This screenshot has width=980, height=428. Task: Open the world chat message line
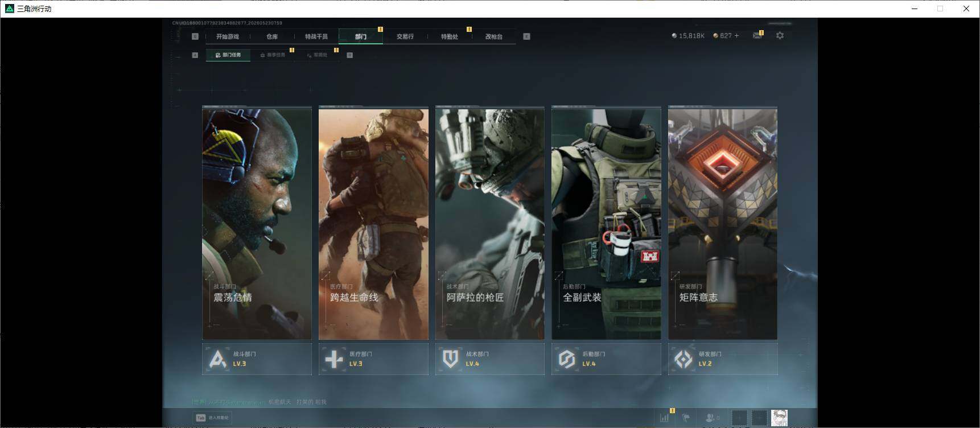259,402
